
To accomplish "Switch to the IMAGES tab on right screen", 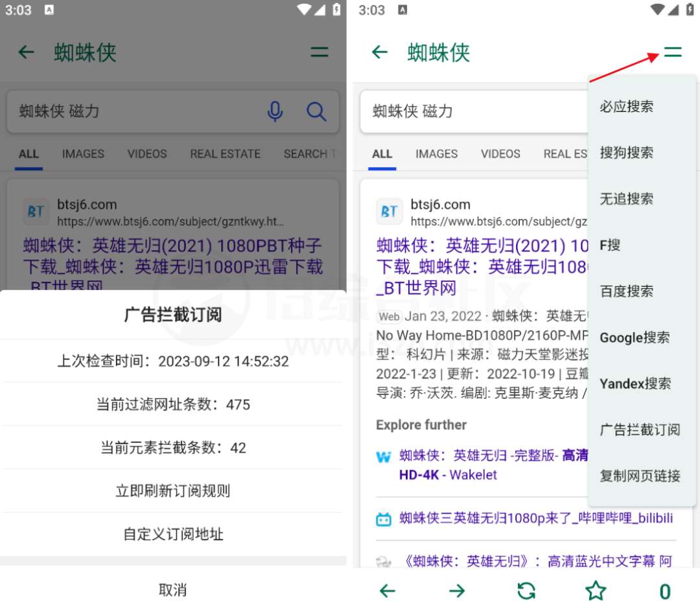I will click(436, 154).
